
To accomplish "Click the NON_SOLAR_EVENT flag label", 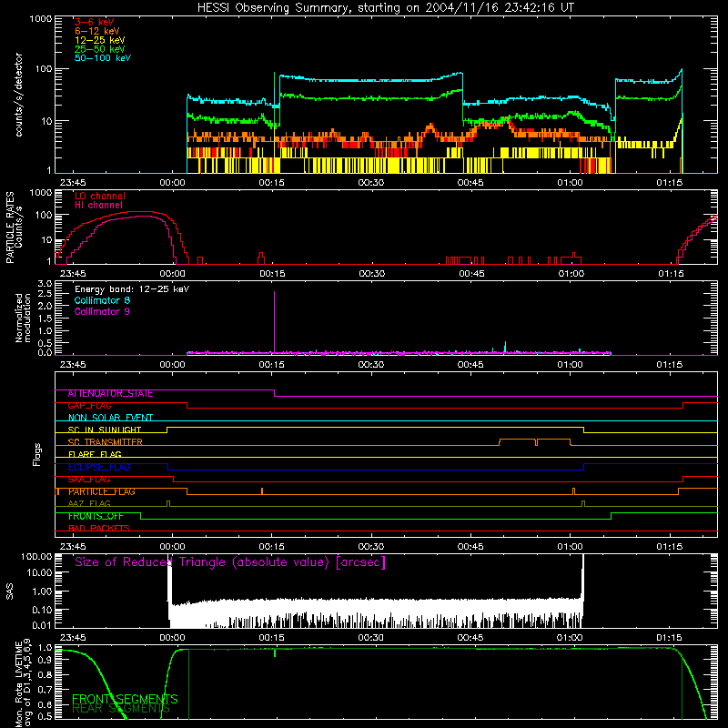I will pos(110,418).
